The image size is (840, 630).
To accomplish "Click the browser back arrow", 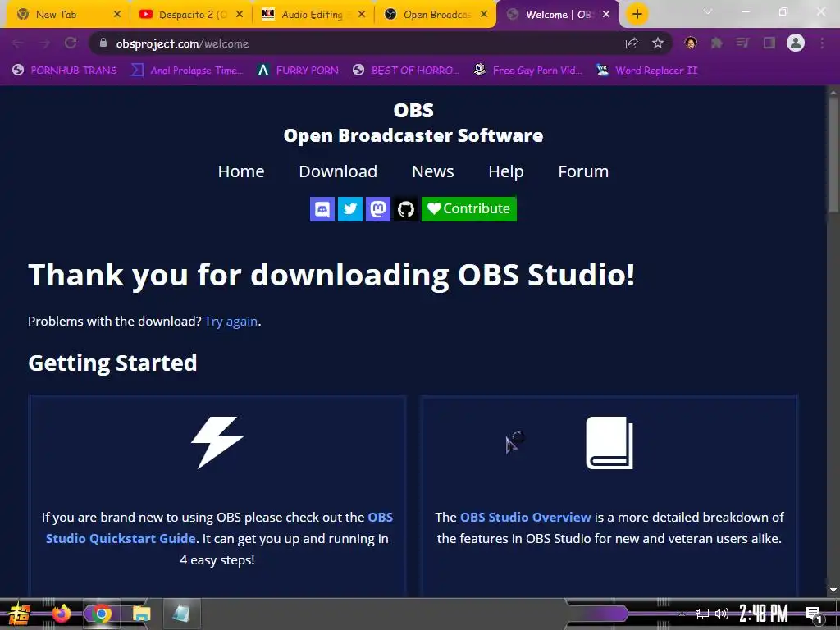I will point(18,43).
